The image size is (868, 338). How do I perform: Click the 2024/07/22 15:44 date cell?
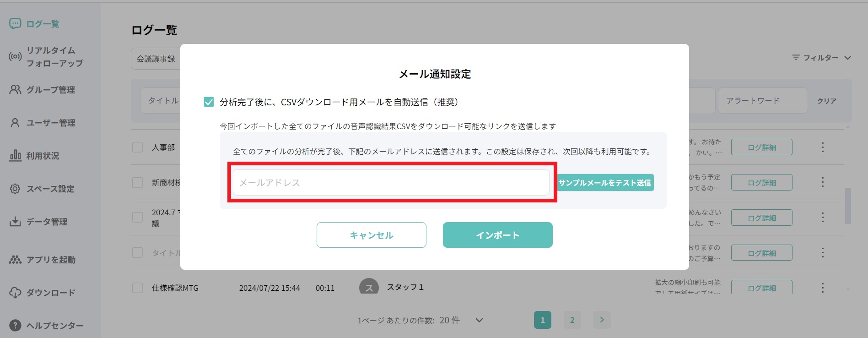coord(270,288)
